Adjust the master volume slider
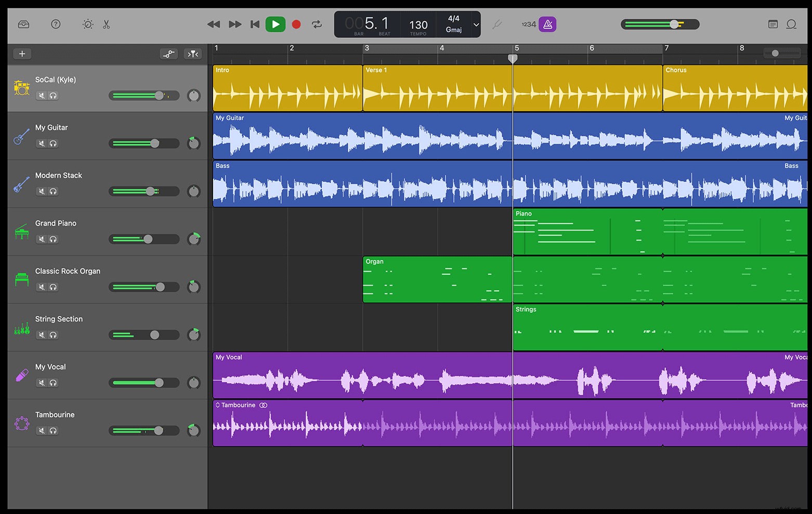 click(x=674, y=24)
